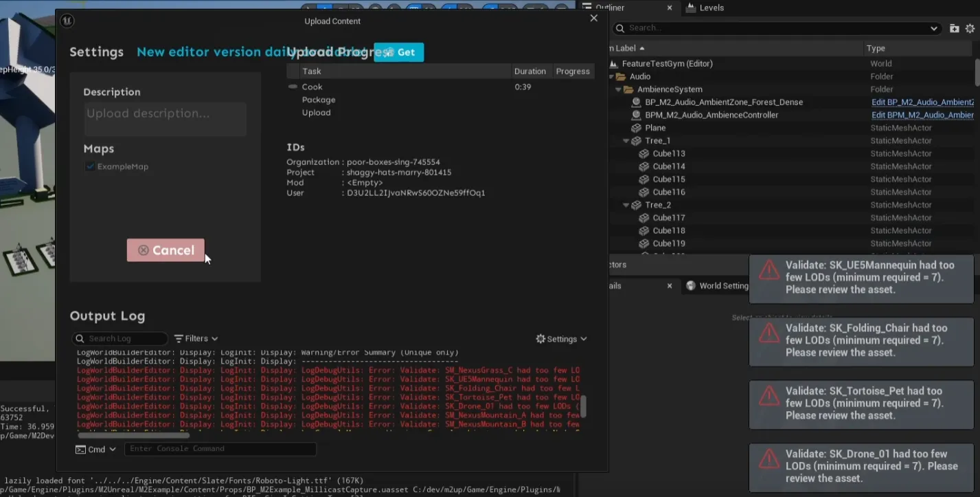Toggle the ExampleMap checkbox
Image resolution: width=980 pixels, height=497 pixels.
pos(90,166)
